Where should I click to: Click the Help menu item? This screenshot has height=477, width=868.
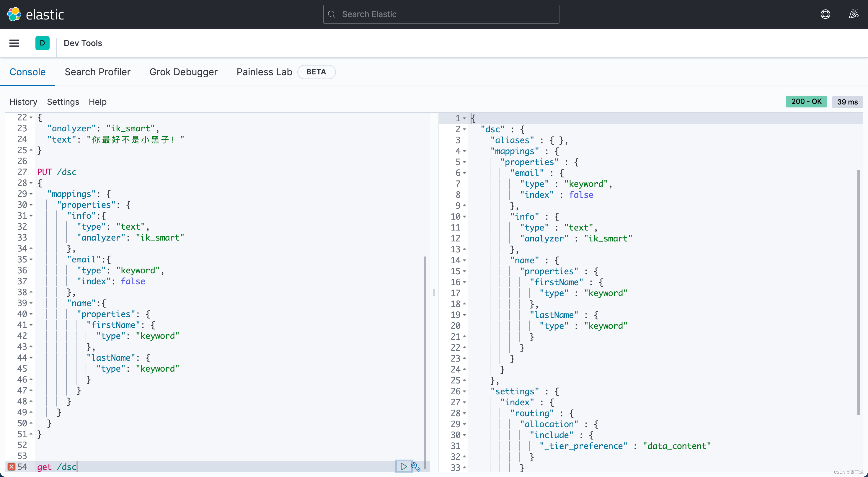(97, 102)
